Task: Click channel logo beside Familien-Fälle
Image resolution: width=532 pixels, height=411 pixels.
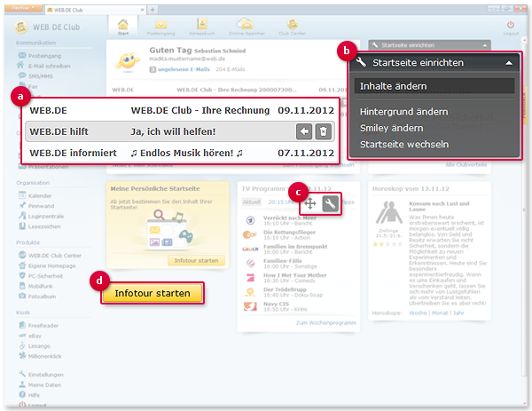Action: [250, 264]
